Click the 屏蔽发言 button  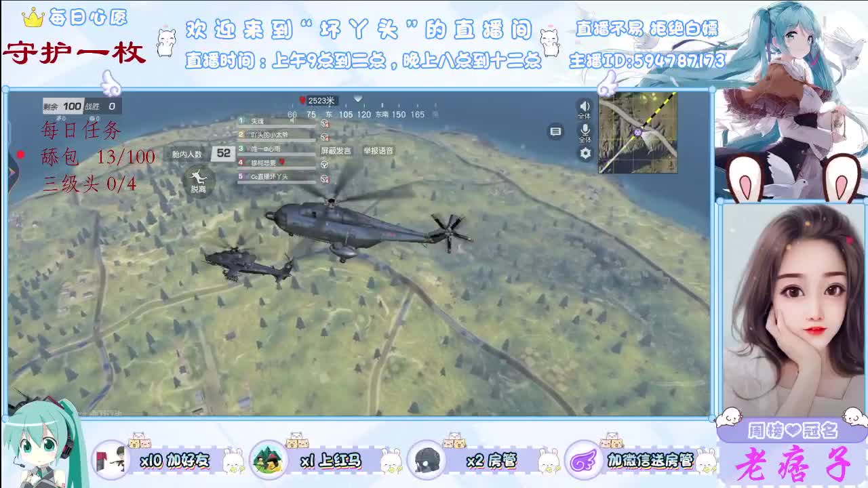[x=336, y=150]
